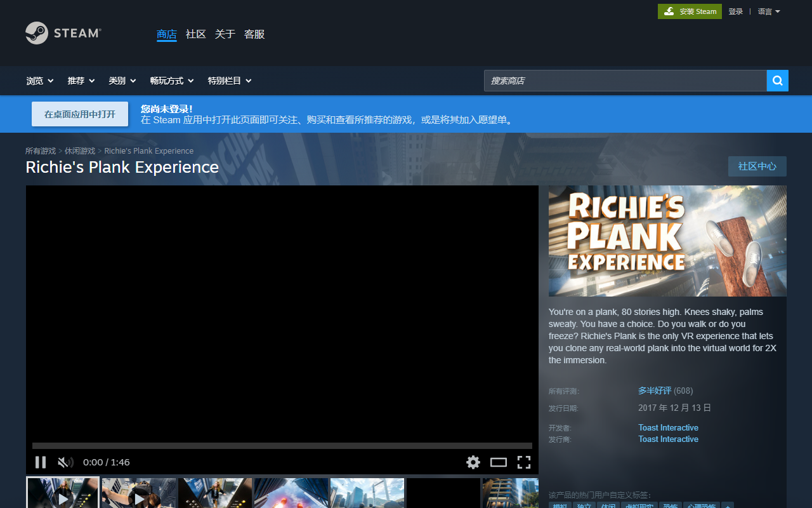812x508 pixels.
Task: Select the fiery explosion screenshot thumbnail
Action: 291,493
